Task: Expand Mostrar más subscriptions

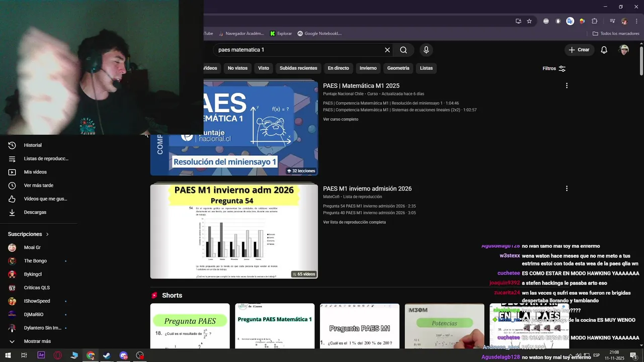Action: coord(38,341)
